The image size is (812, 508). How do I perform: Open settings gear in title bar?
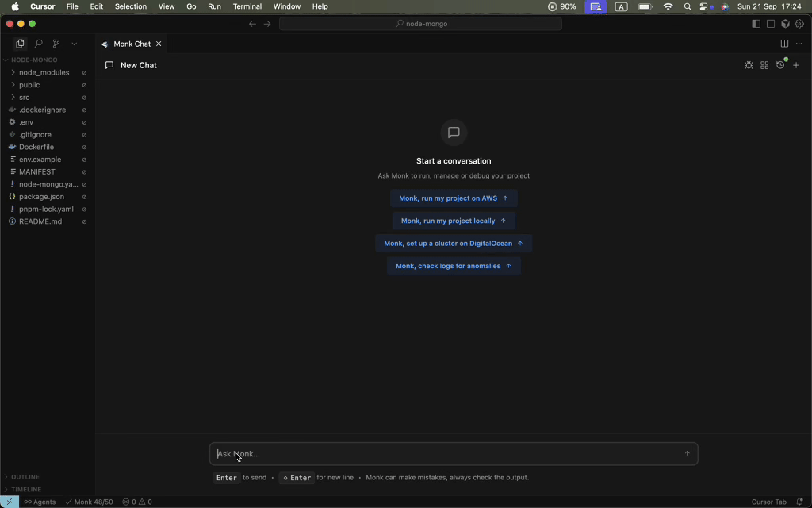799,24
